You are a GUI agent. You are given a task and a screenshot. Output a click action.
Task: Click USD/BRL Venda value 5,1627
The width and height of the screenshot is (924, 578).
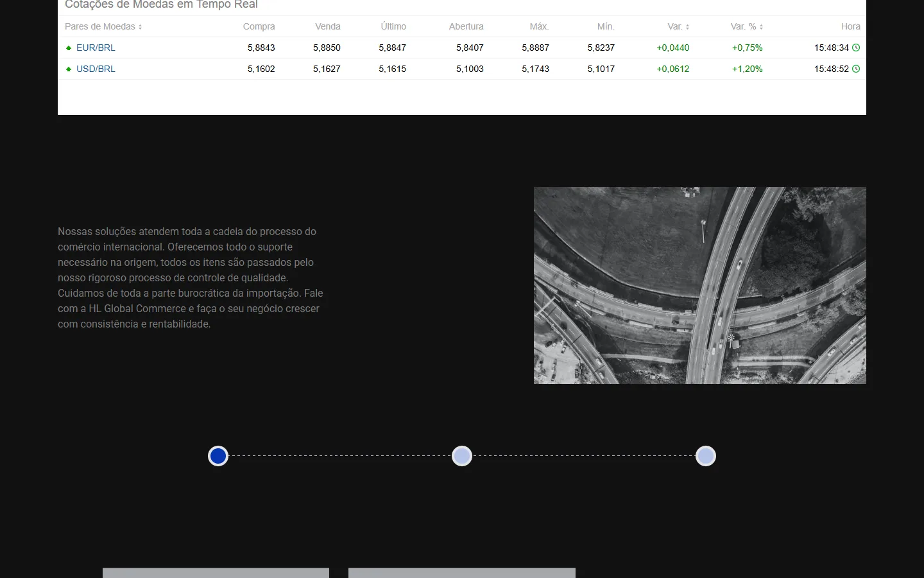pyautogui.click(x=327, y=69)
